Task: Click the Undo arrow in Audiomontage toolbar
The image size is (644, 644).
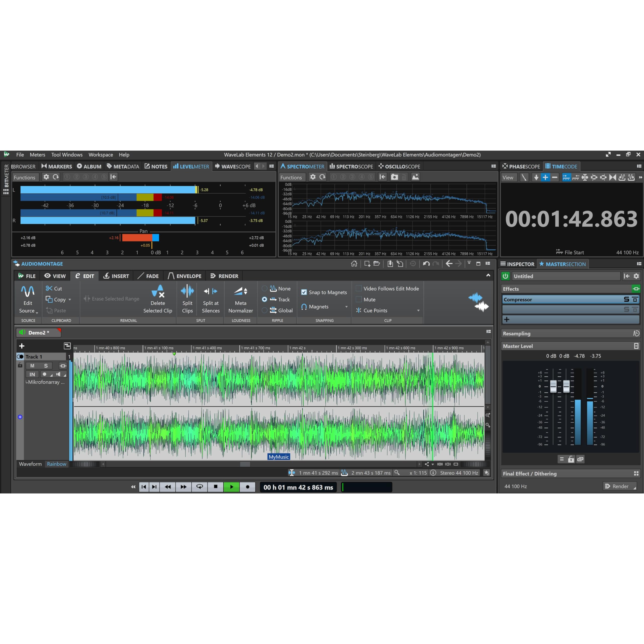Action: [426, 264]
